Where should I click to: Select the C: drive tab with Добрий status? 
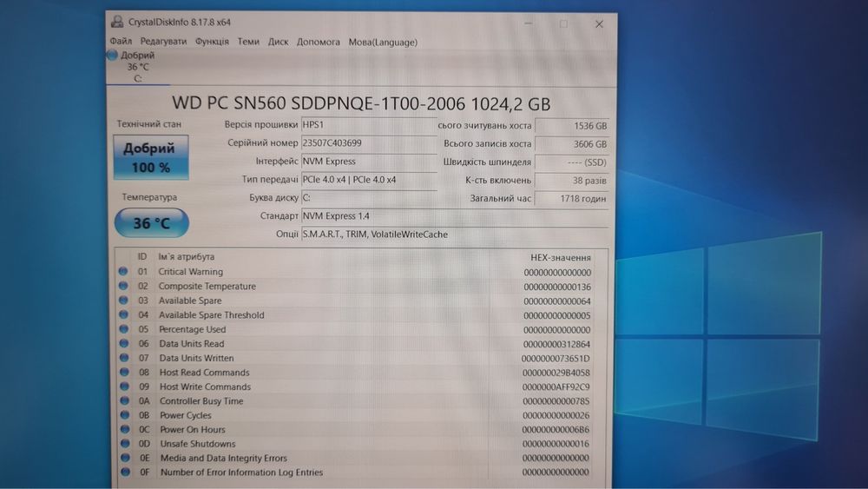[x=137, y=67]
